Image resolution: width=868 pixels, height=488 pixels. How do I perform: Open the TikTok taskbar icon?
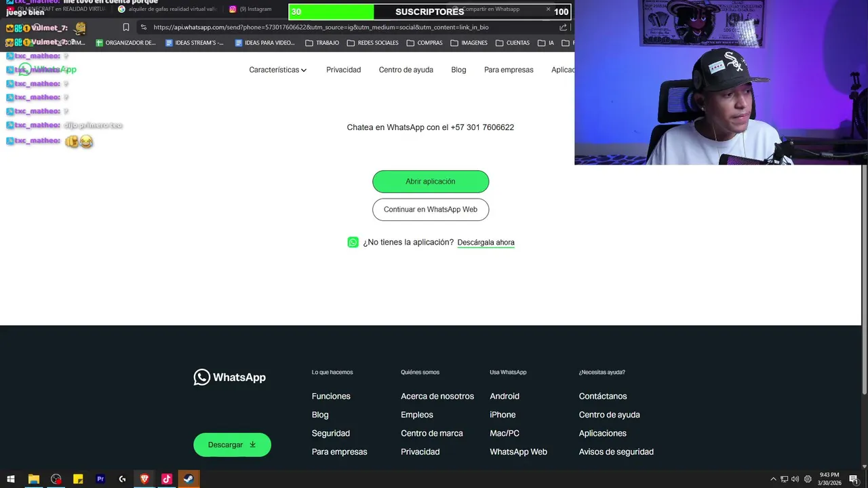[167, 479]
